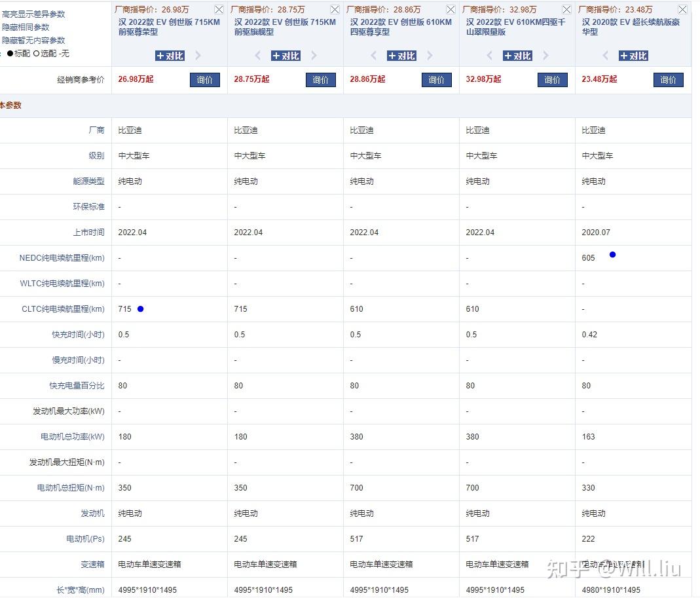Screen dimensions: 700x598
Task: Remove the 2020款 超长续航版 23.48万 column
Action: (x=682, y=9)
